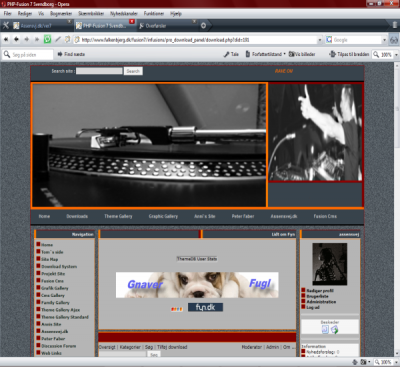Open the closed tabs trash icon
The width and height of the screenshot is (400, 367).
[x=394, y=25]
